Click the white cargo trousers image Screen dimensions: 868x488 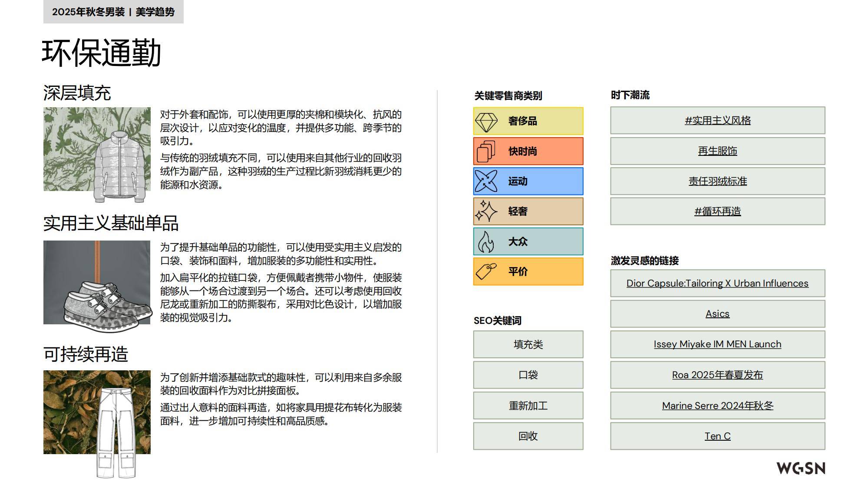tap(116, 433)
